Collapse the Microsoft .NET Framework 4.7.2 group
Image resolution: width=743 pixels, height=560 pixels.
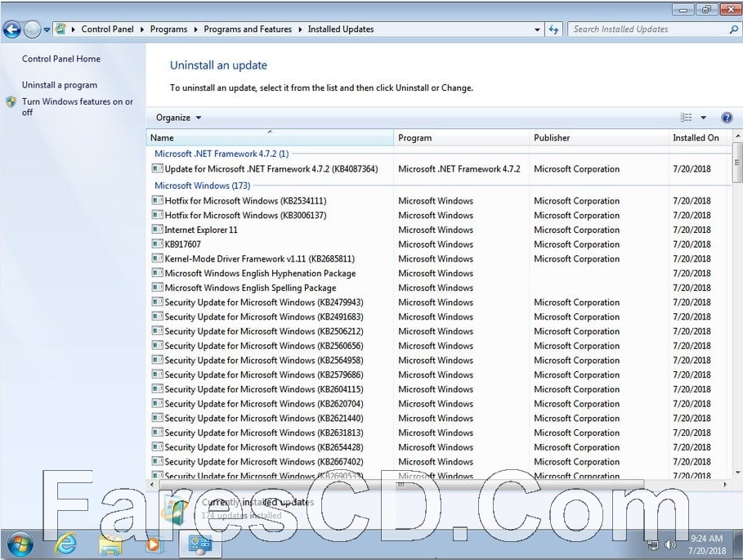click(222, 154)
